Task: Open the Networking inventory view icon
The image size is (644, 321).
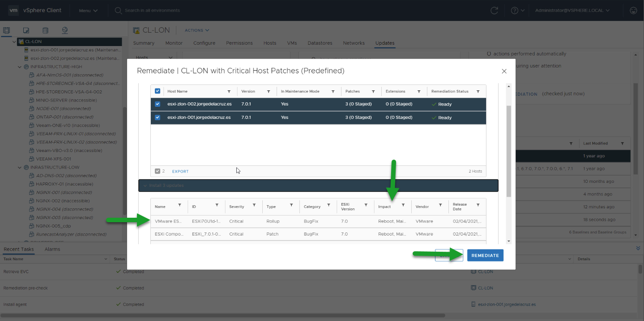Action: click(x=65, y=30)
